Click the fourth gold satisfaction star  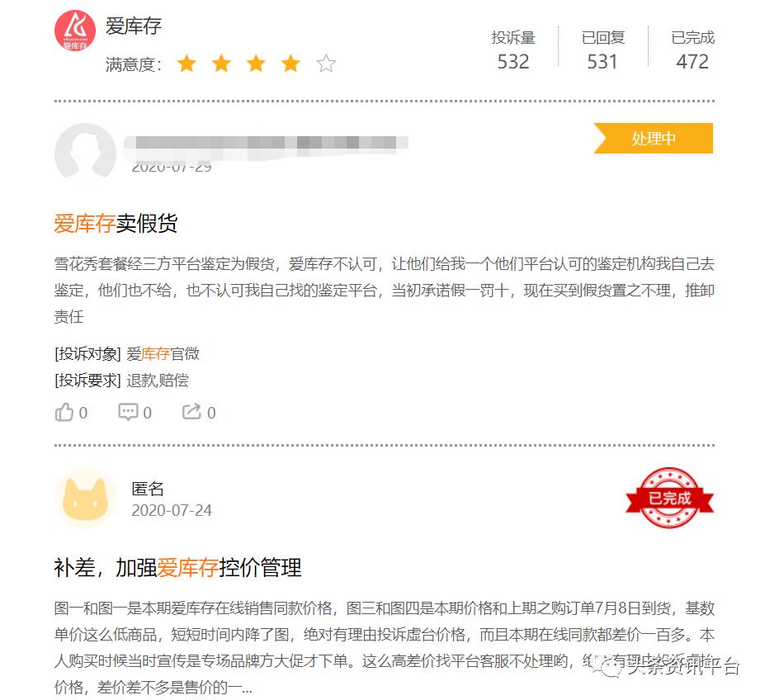pyautogui.click(x=290, y=64)
